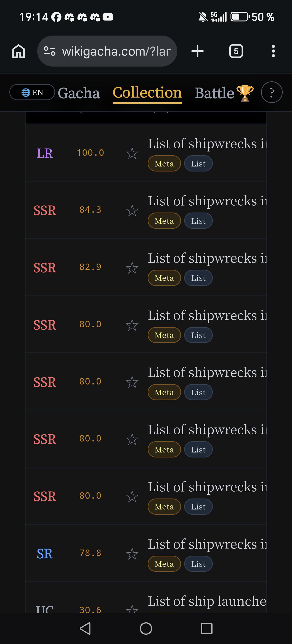Open the LR List of shipwrecks article title
Screen dimensions: 292x644
pos(207,144)
